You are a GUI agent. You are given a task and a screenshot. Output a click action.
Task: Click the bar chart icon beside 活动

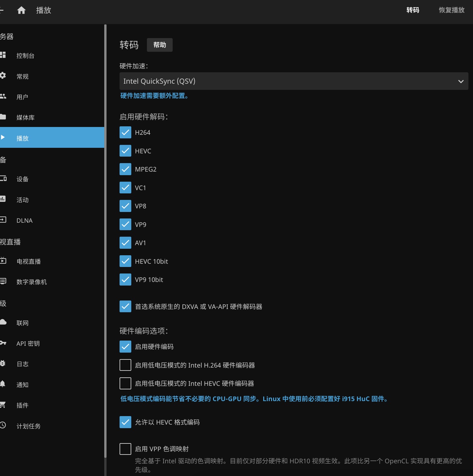(x=3, y=199)
